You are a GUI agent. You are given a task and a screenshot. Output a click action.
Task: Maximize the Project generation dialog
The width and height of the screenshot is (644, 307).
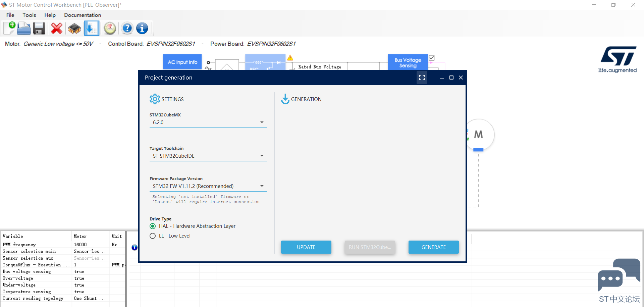(451, 78)
